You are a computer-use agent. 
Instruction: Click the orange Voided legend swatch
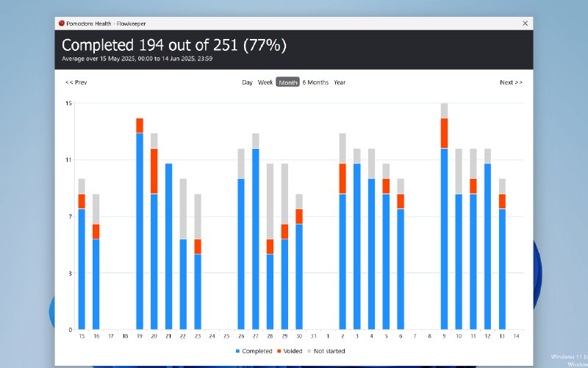(x=279, y=351)
